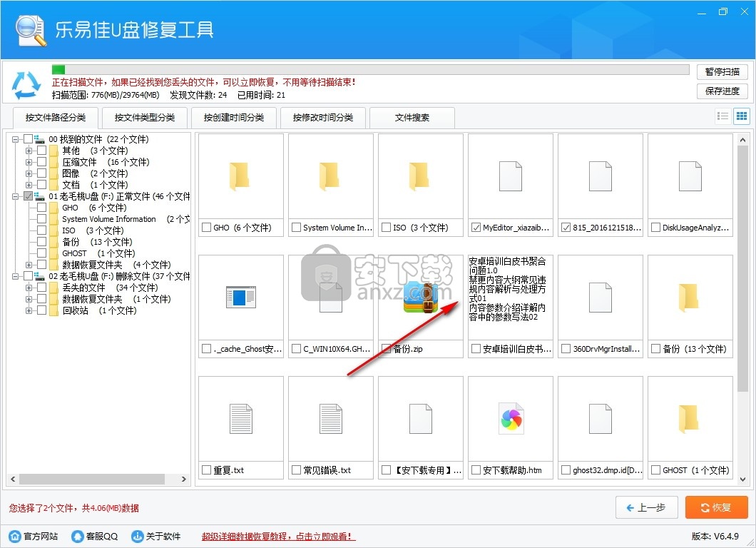Open the 按创建时间分类 tab
This screenshot has width=756, height=548.
[x=234, y=118]
